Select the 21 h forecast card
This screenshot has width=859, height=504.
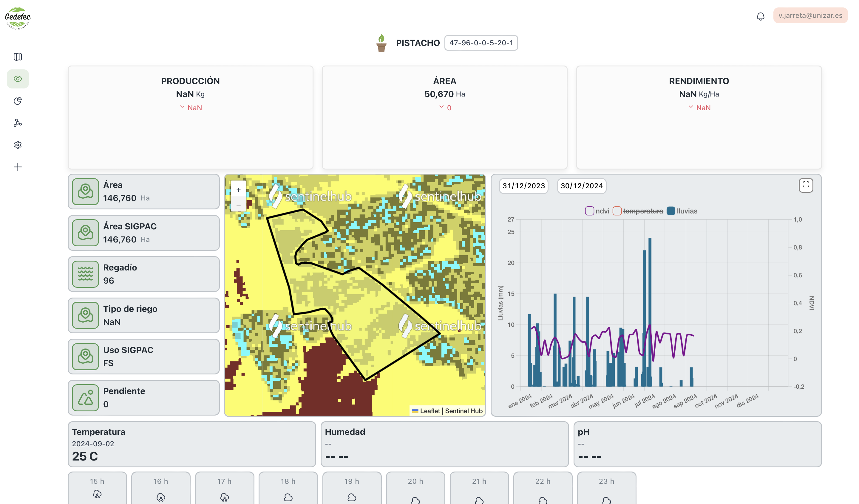pyautogui.click(x=479, y=488)
